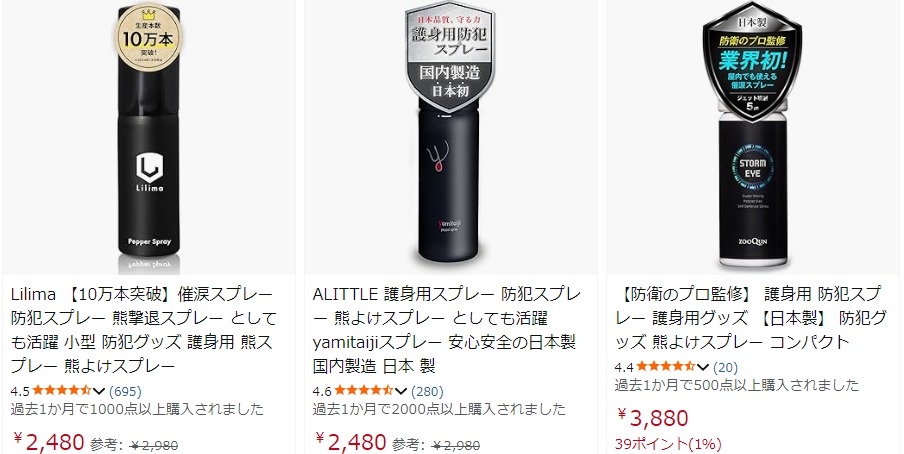
Task: Click the Lilima logo on the can
Action: point(149,173)
